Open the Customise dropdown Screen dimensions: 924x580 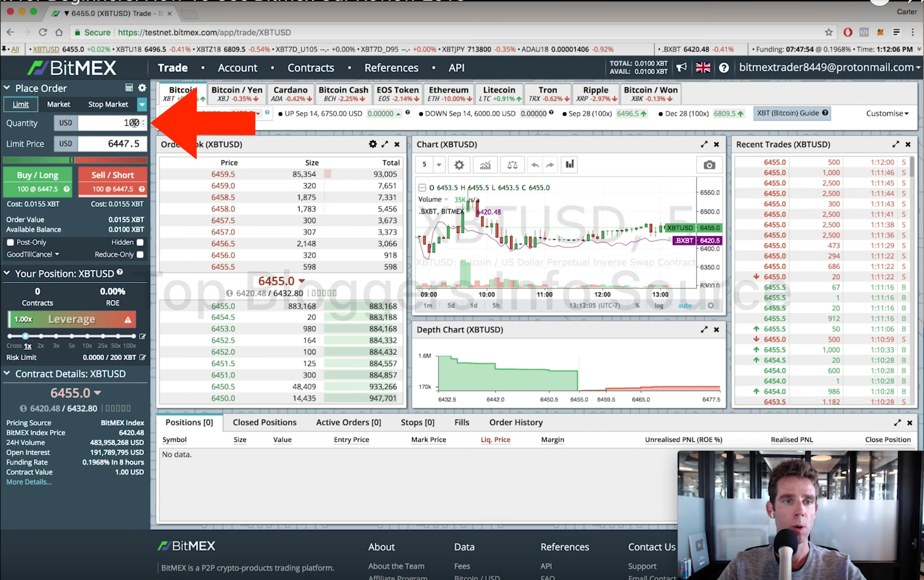click(x=887, y=114)
